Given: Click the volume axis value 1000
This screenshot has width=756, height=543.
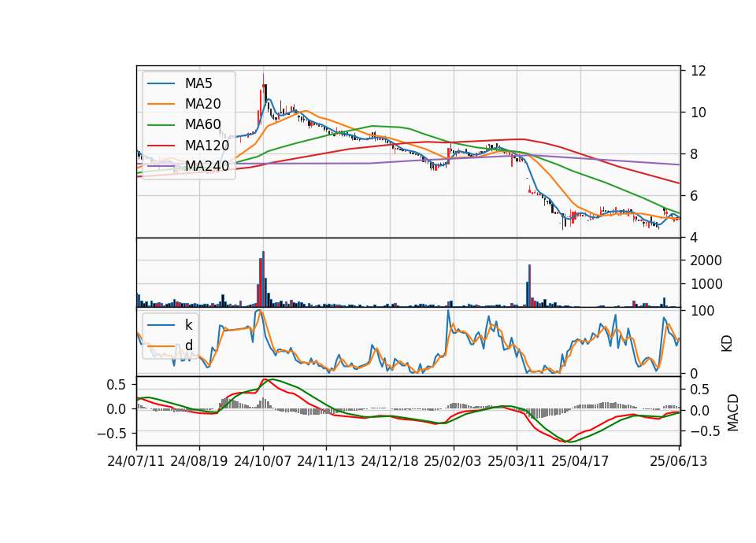Looking at the screenshot, I should [x=706, y=284].
